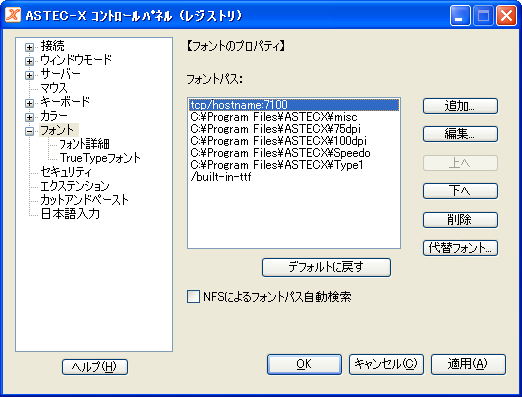Enable NFSによるフォントパス自動検索 checkbox
Screen dimensions: 522x397
(193, 296)
